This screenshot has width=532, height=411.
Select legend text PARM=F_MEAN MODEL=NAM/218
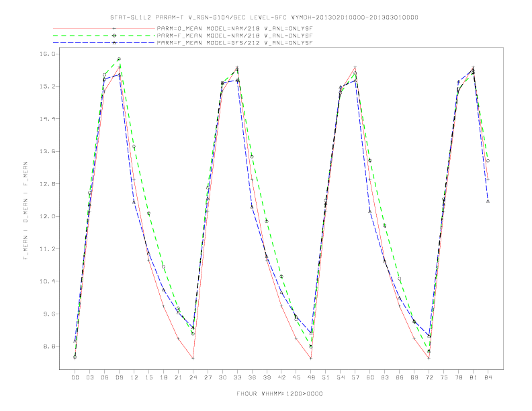[x=208, y=36]
